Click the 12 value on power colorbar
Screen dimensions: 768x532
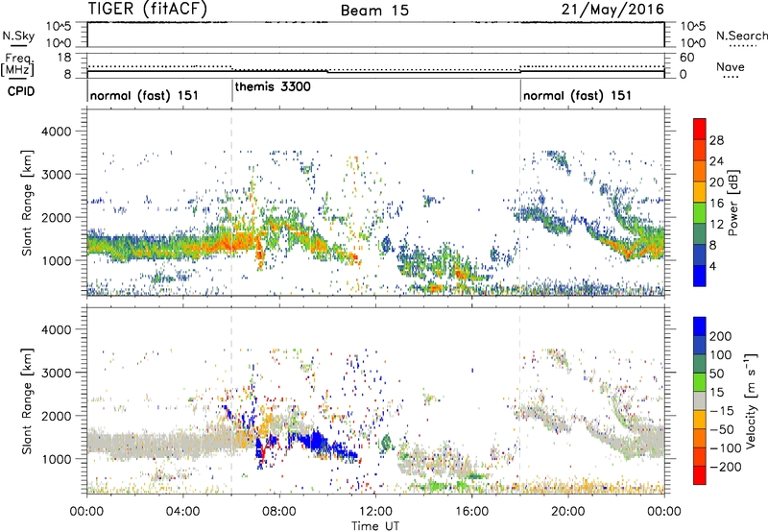[x=716, y=225]
